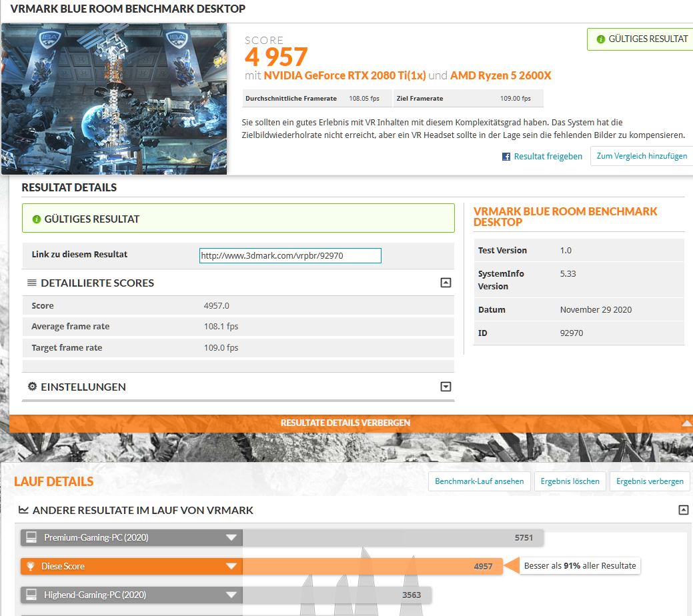
Task: Click Ergebnis verbergen button
Action: coord(650,481)
